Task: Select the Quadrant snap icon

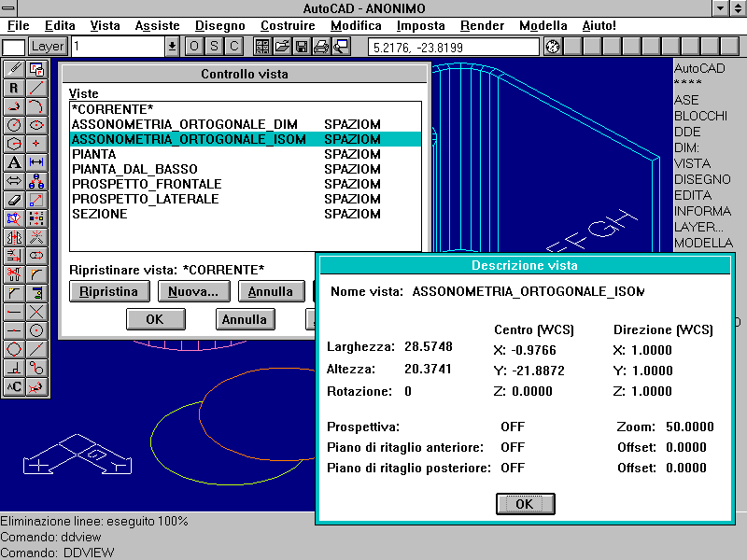Action: pyautogui.click(x=14, y=349)
